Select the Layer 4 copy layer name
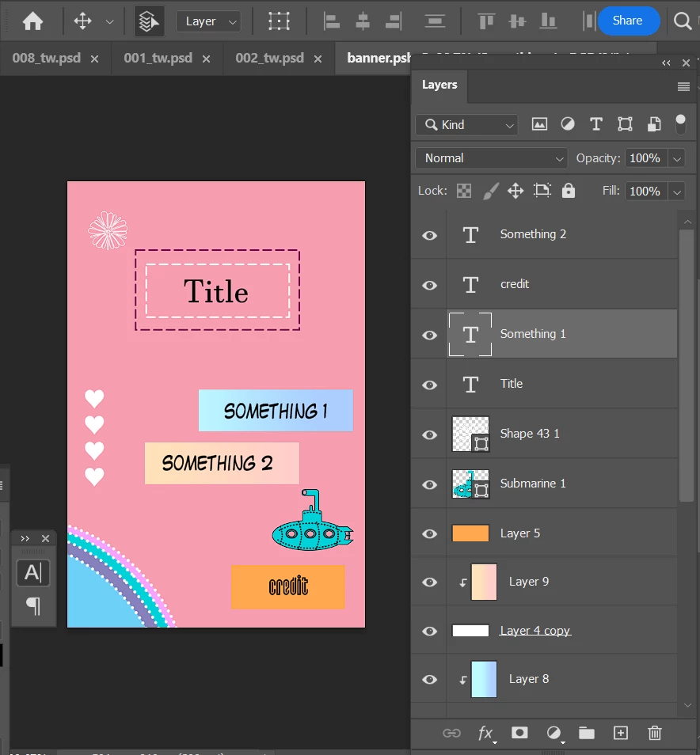This screenshot has width=700, height=755. pyautogui.click(x=535, y=630)
